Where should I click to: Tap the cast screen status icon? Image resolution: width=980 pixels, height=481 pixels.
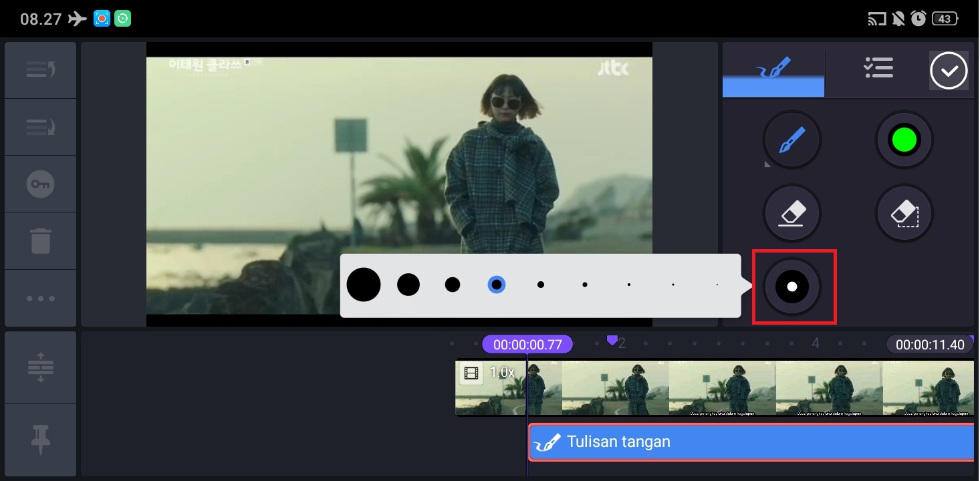tap(877, 19)
